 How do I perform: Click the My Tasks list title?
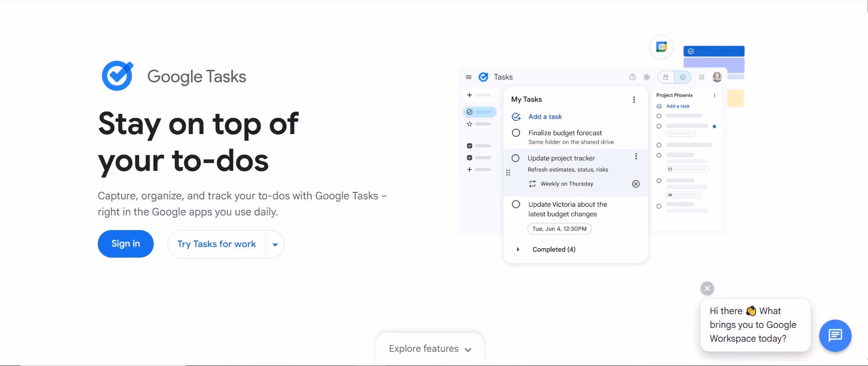click(526, 99)
